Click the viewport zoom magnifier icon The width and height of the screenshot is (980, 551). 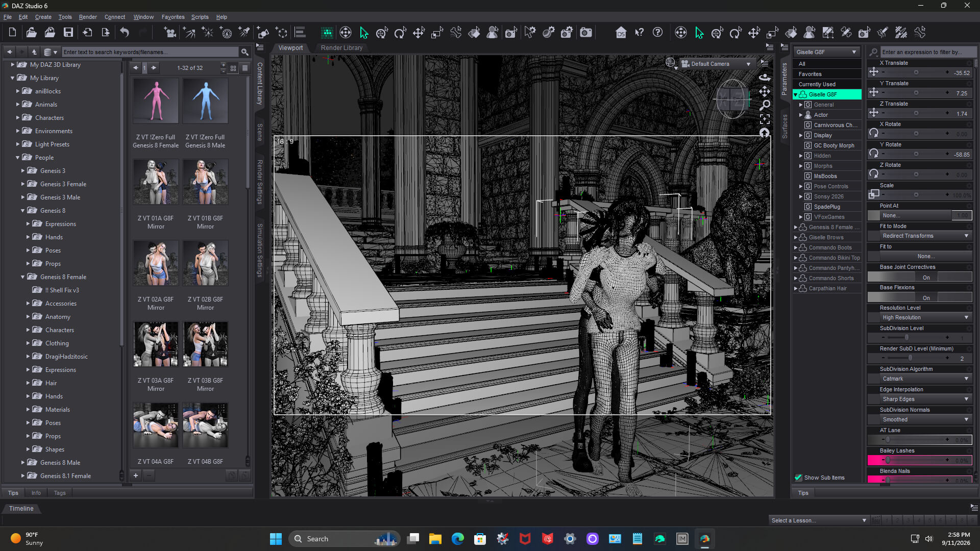765,105
